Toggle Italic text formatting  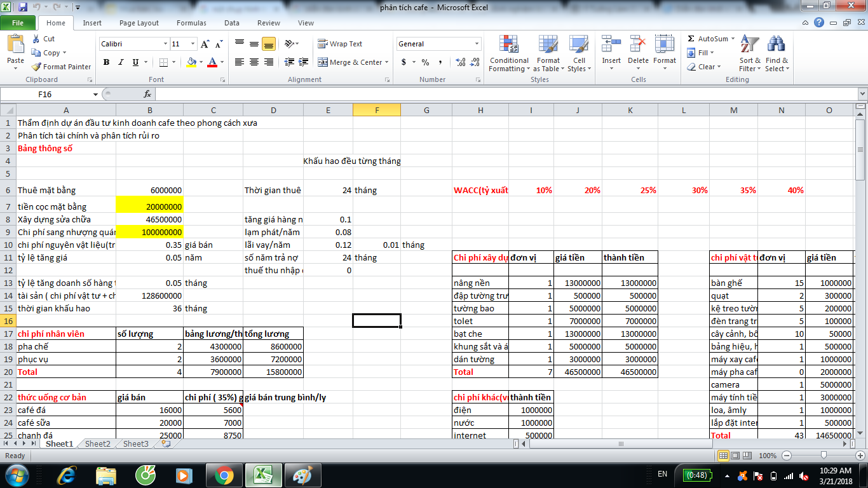(x=121, y=62)
